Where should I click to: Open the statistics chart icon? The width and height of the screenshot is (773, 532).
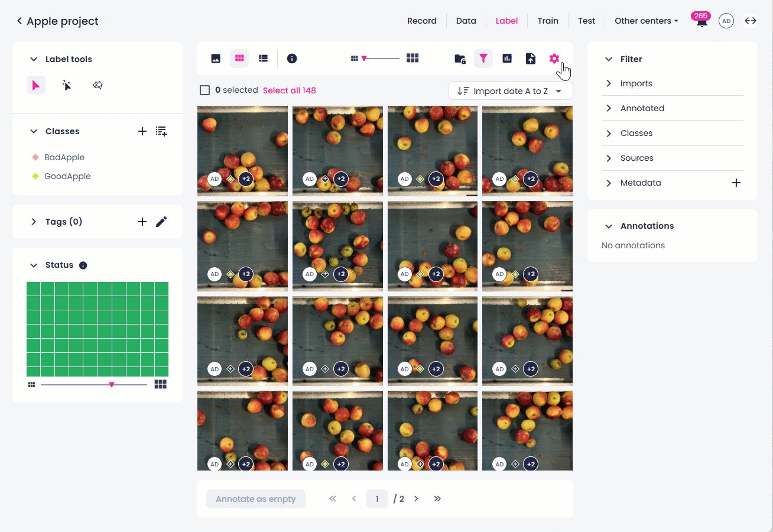507,59
